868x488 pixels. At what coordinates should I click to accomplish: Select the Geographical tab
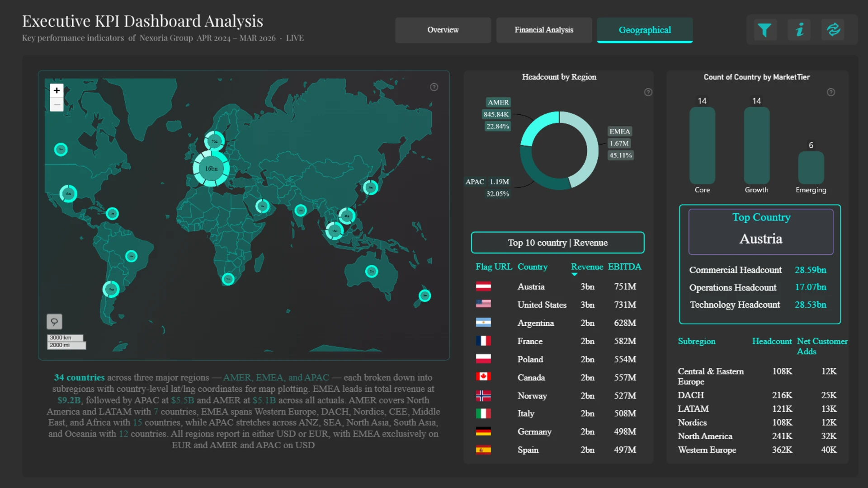645,30
